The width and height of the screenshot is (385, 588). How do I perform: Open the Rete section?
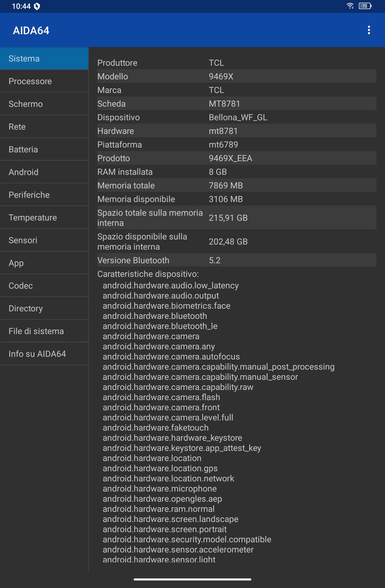44,127
